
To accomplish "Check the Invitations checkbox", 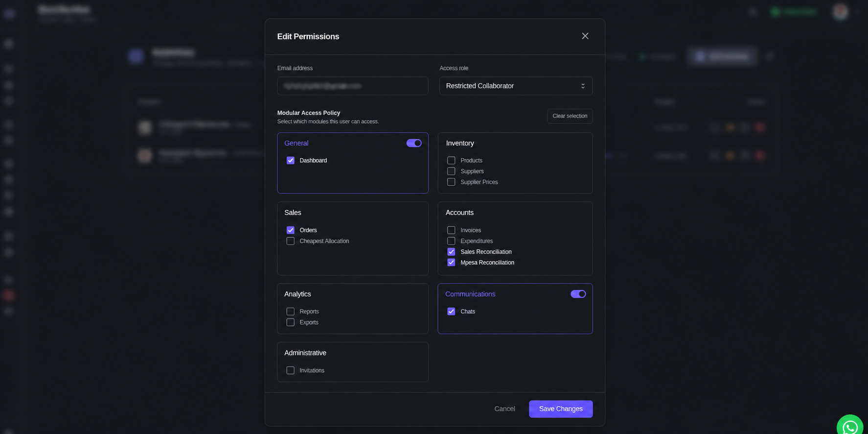I will (x=291, y=370).
